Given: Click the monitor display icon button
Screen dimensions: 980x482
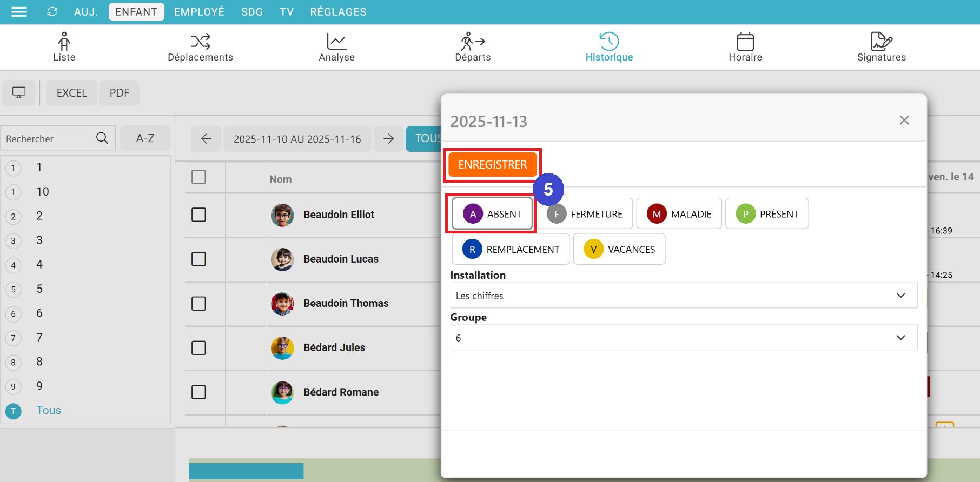Looking at the screenshot, I should (x=19, y=93).
